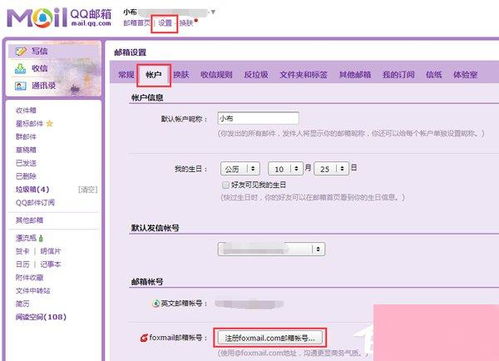Click the icon before 英文邮箱帐号
499x361 pixels.
tap(156, 304)
